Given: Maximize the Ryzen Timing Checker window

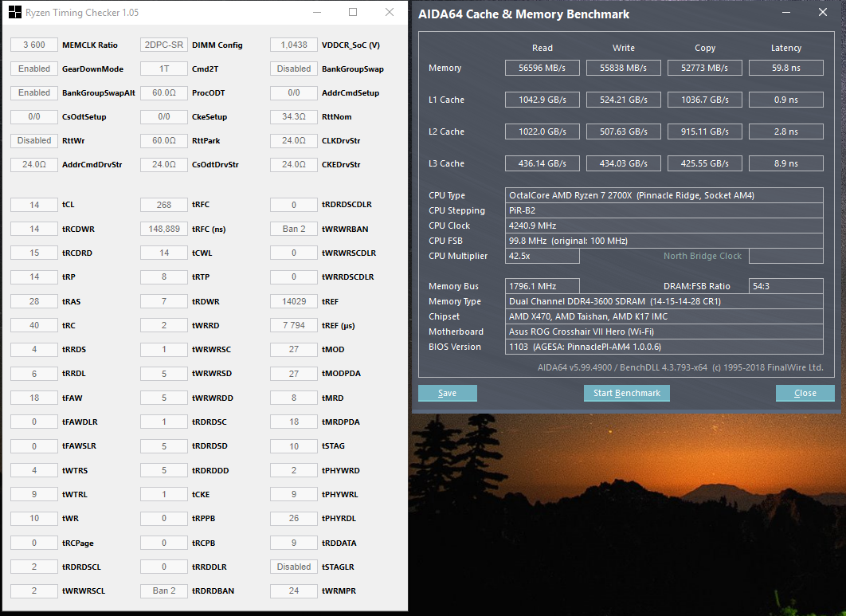Looking at the screenshot, I should pos(353,12).
